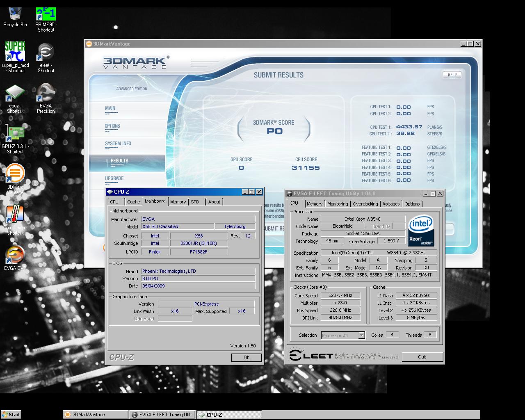Click the CPU SCORE value 31155

(306, 168)
